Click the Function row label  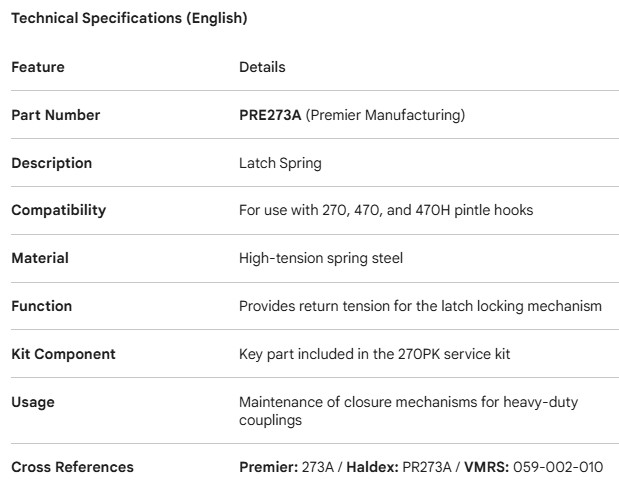point(41,306)
